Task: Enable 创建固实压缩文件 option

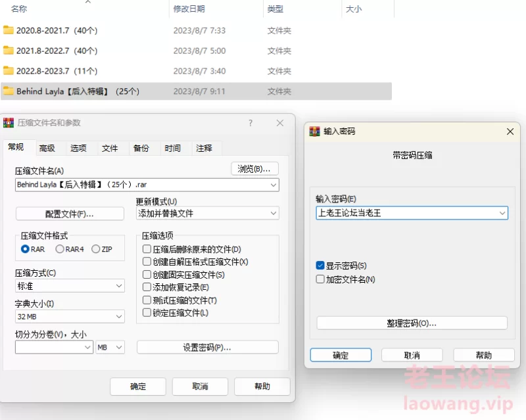Action: tap(147, 274)
